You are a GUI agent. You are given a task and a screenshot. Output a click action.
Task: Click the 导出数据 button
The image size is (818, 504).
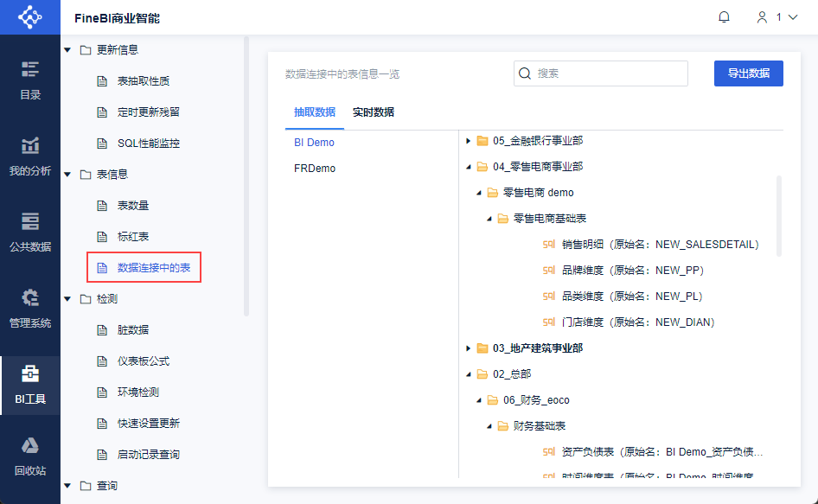point(748,73)
